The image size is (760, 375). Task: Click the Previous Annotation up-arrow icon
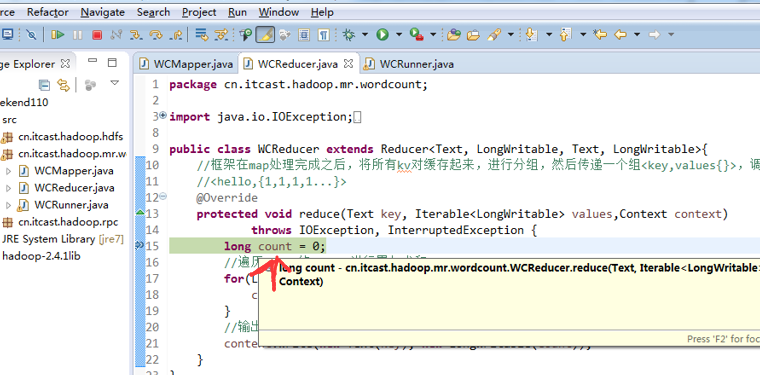(566, 34)
